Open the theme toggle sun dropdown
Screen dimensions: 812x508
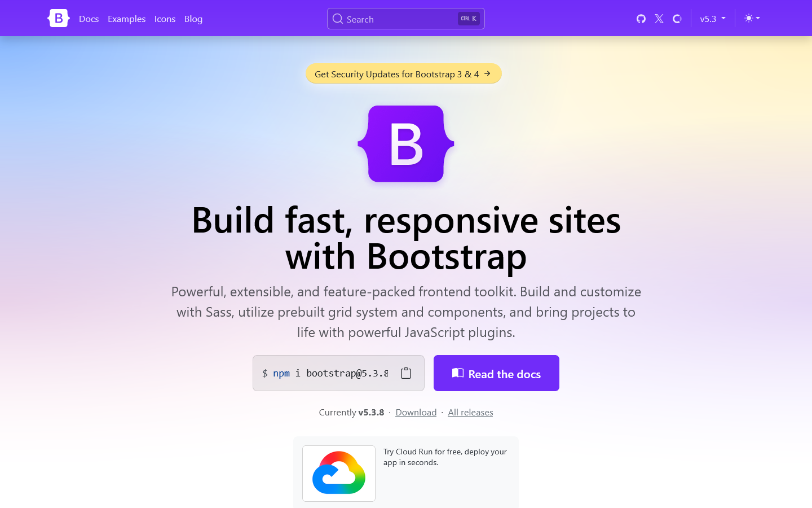pyautogui.click(x=752, y=19)
